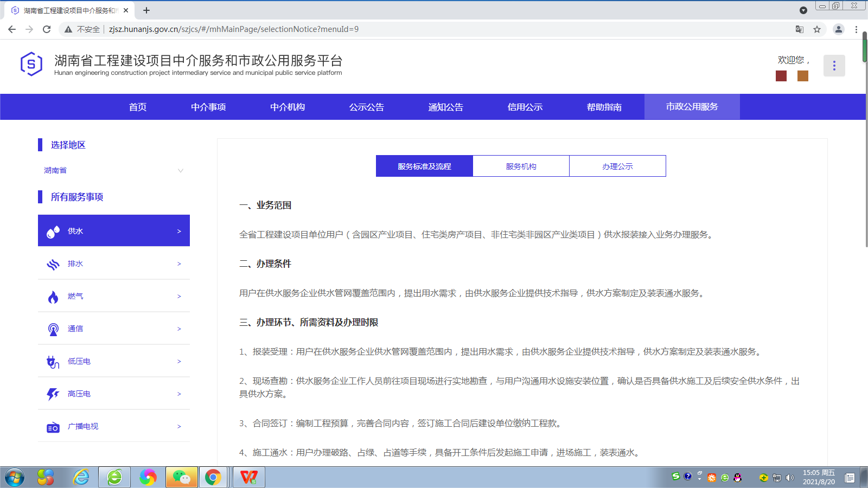Bookmark this page with the star icon
Image resolution: width=868 pixels, height=488 pixels.
coord(817,29)
